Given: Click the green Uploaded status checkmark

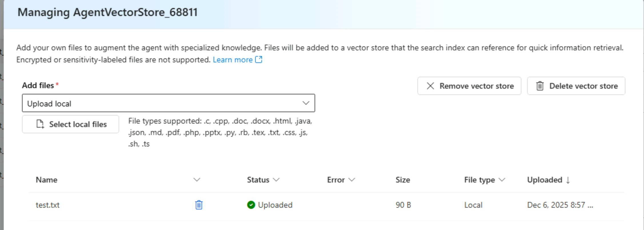Looking at the screenshot, I should pos(251,205).
